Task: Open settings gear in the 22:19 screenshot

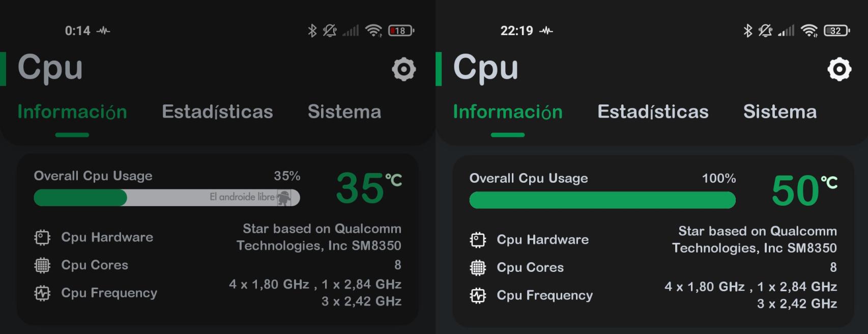Action: coord(839,69)
